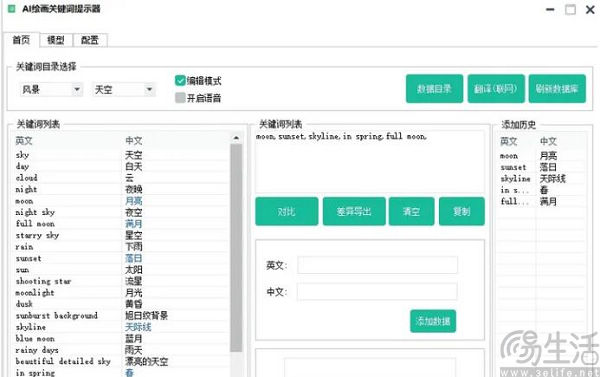Click the 数据目录 button
This screenshot has width=600, height=377.
(x=434, y=89)
